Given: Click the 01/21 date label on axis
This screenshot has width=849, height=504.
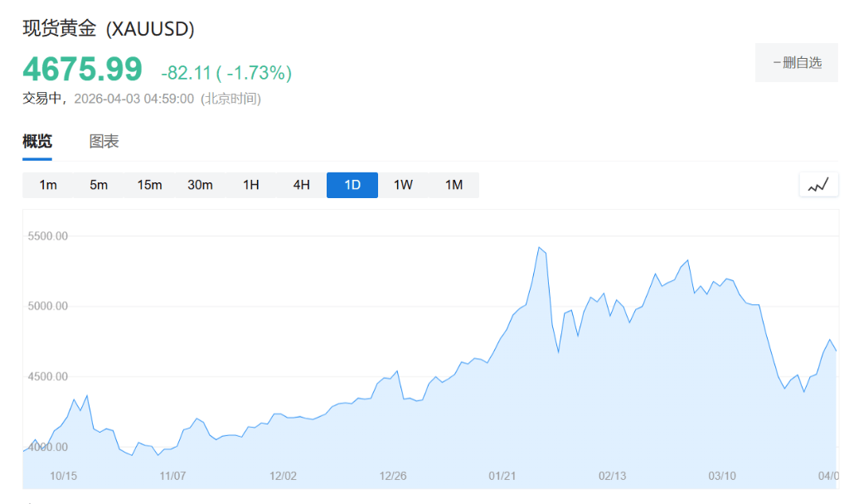Looking at the screenshot, I should (502, 476).
